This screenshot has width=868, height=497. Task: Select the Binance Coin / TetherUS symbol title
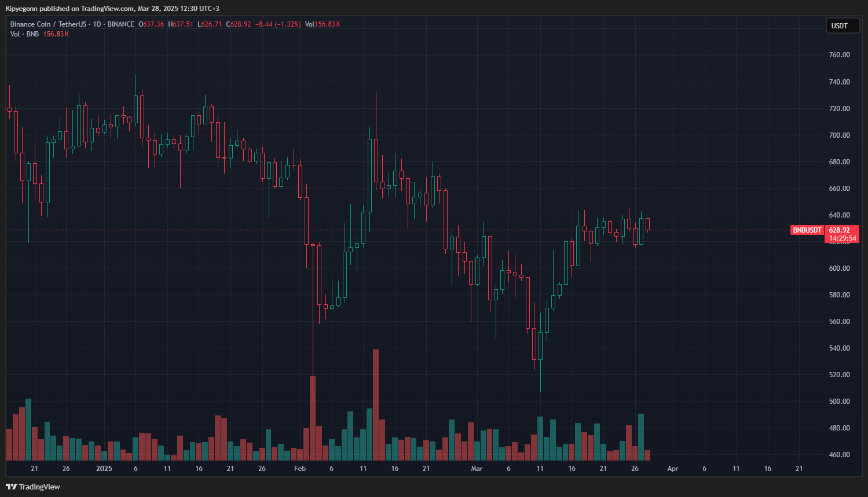pyautogui.click(x=48, y=24)
